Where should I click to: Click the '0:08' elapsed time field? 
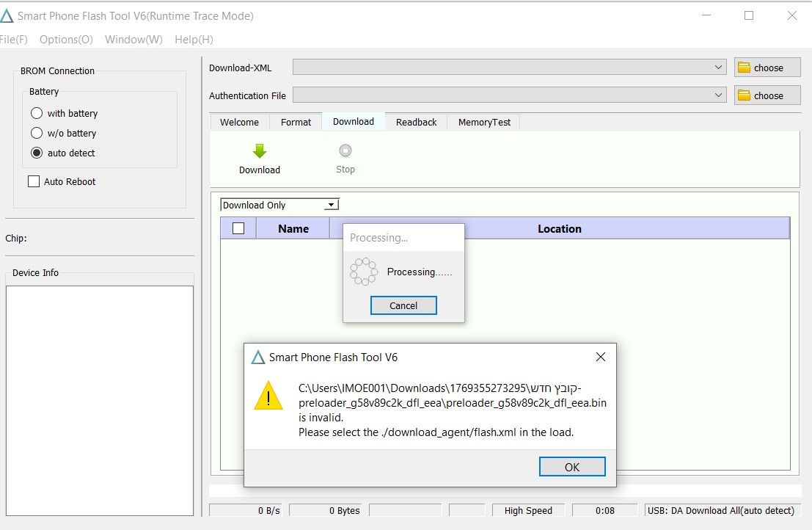coord(605,510)
